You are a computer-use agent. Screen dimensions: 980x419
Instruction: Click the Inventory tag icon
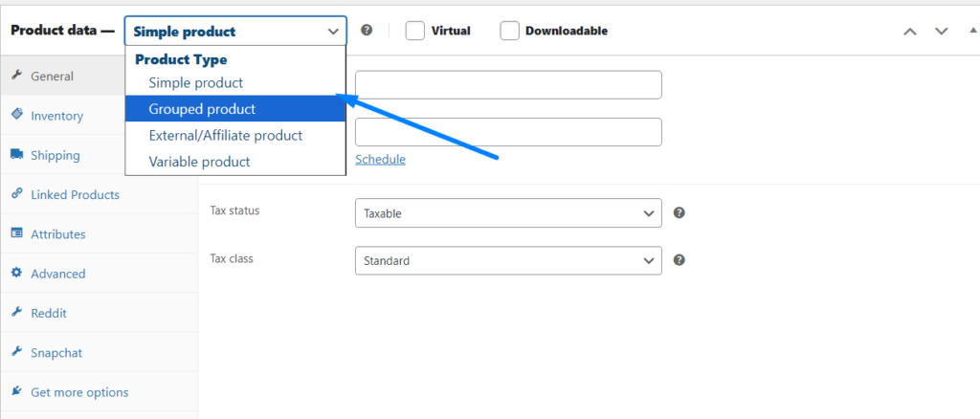pos(17,115)
